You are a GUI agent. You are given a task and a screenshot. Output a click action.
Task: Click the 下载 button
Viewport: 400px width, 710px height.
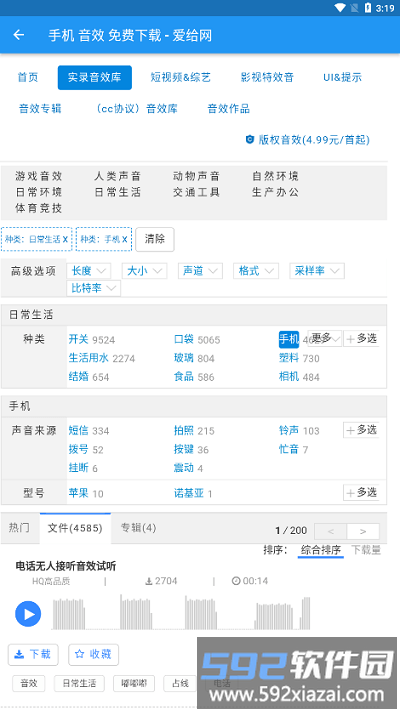[33, 654]
